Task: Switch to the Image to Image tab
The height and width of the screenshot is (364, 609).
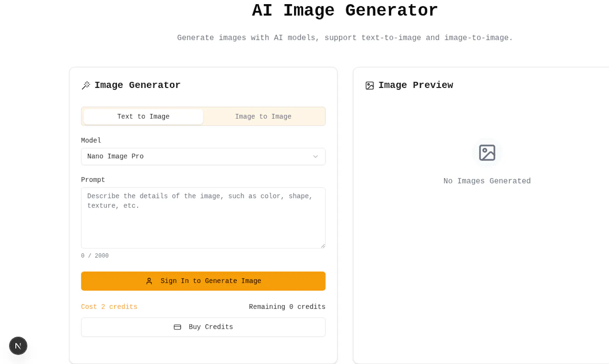Action: point(263,117)
